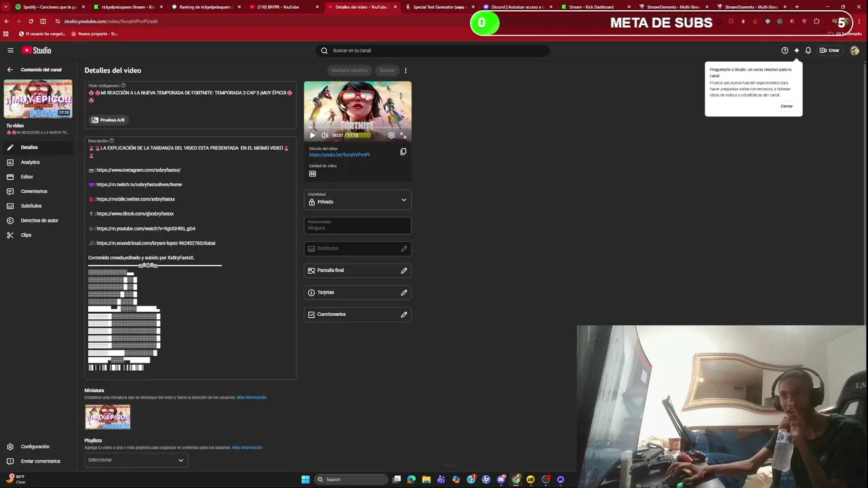Copy the video link with copy icon

point(403,152)
